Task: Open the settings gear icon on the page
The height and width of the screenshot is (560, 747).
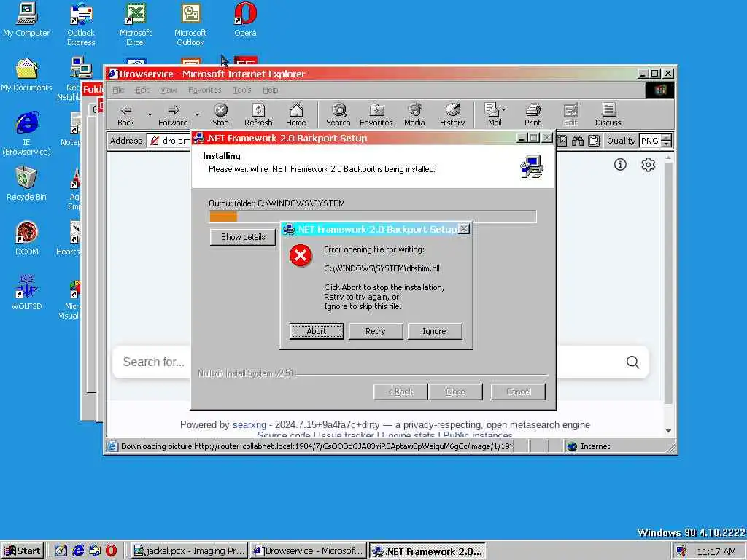Action: pos(649,165)
